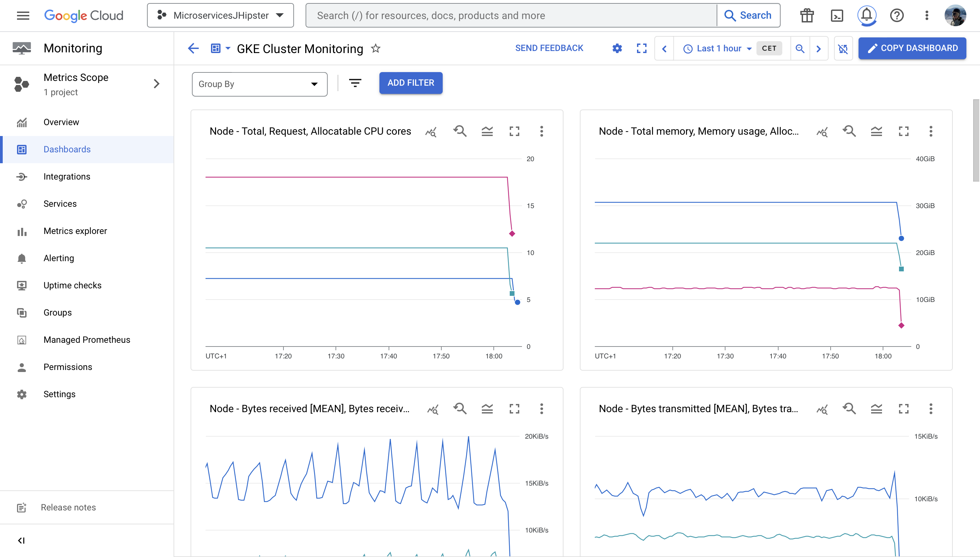This screenshot has height=557, width=980.
Task: Click the notifications bell icon
Action: click(867, 16)
